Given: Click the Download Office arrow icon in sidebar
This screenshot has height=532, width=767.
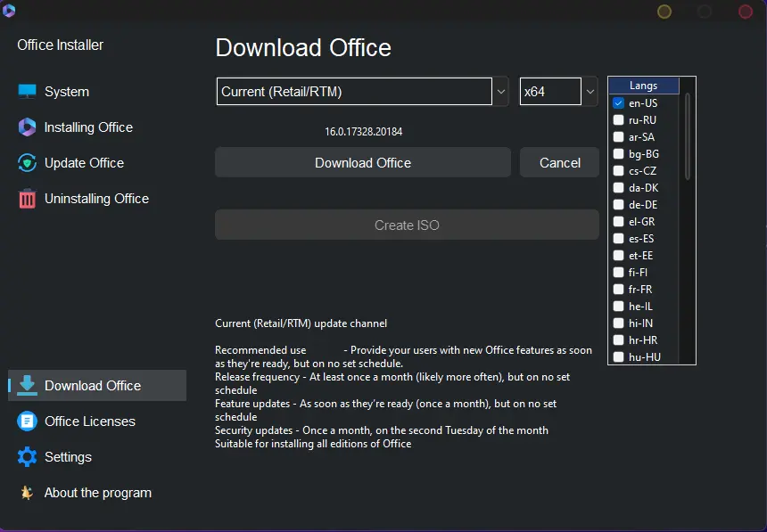Looking at the screenshot, I should click(x=27, y=385).
